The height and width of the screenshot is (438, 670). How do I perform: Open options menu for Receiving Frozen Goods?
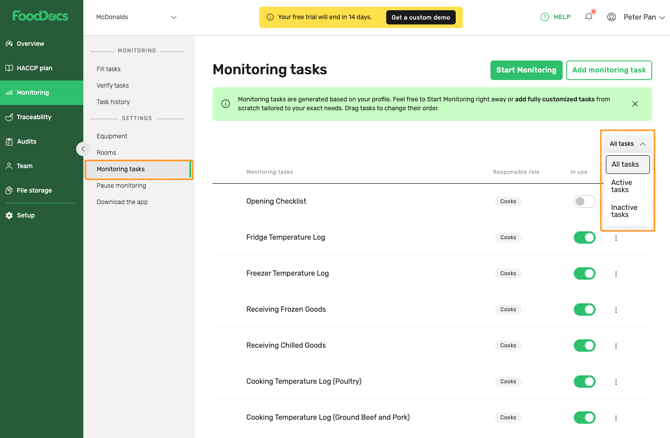click(x=616, y=310)
